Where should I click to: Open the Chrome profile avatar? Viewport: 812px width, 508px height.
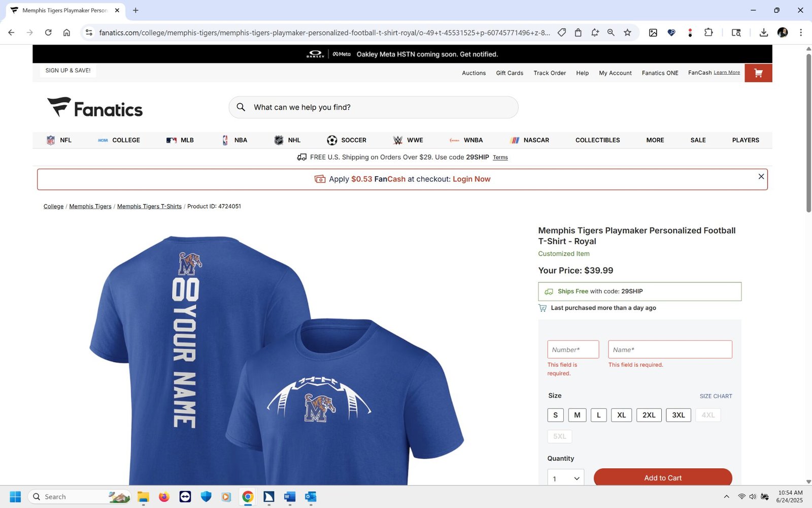click(x=783, y=33)
